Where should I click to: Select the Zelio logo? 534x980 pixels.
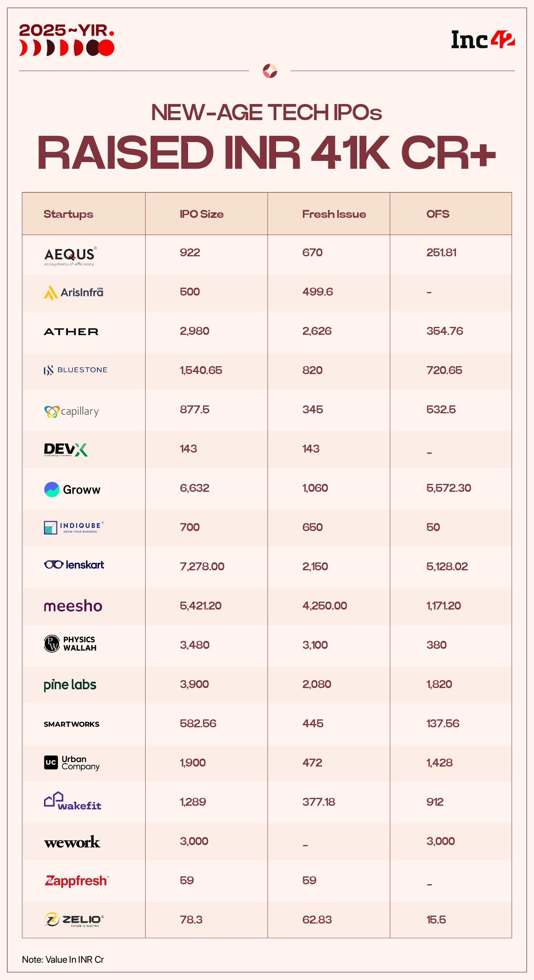74,920
